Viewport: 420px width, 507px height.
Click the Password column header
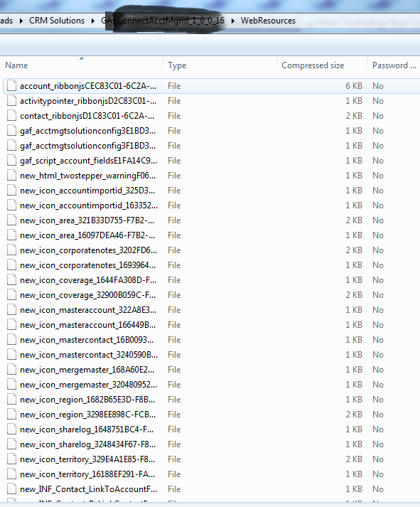point(394,65)
